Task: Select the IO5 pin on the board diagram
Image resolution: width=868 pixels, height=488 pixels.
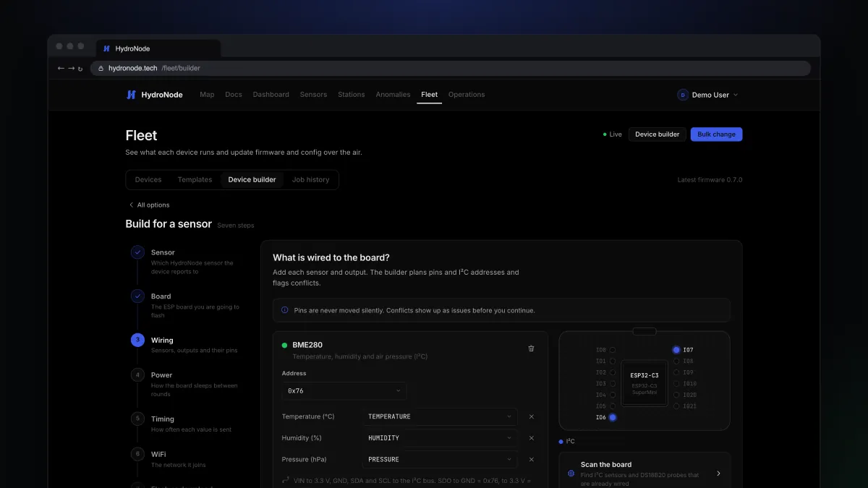Action: tap(613, 406)
